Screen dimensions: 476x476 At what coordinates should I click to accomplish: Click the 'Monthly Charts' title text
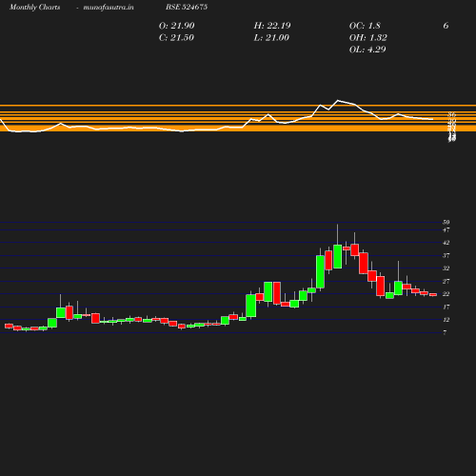tap(34, 7)
